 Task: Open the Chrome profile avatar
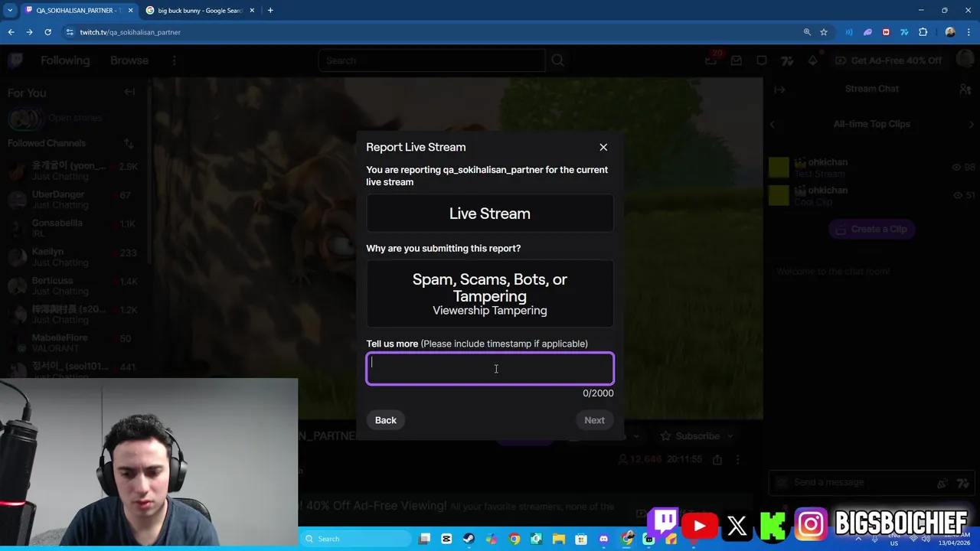point(950,32)
